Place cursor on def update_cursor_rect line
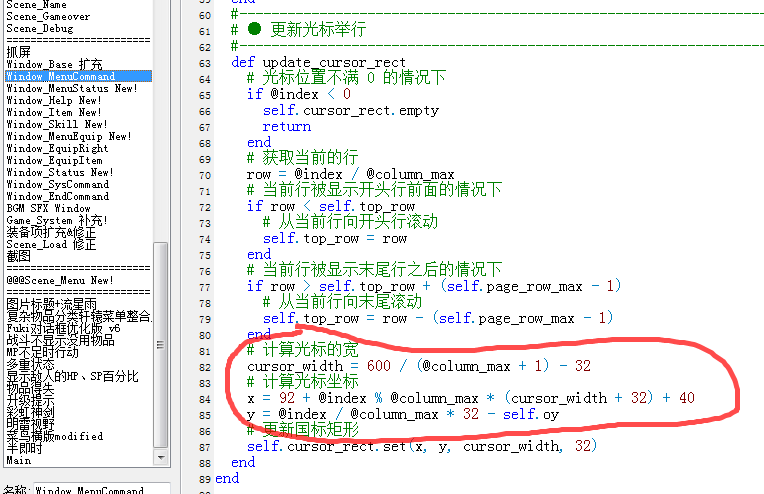This screenshot has width=764, height=494. [x=318, y=62]
